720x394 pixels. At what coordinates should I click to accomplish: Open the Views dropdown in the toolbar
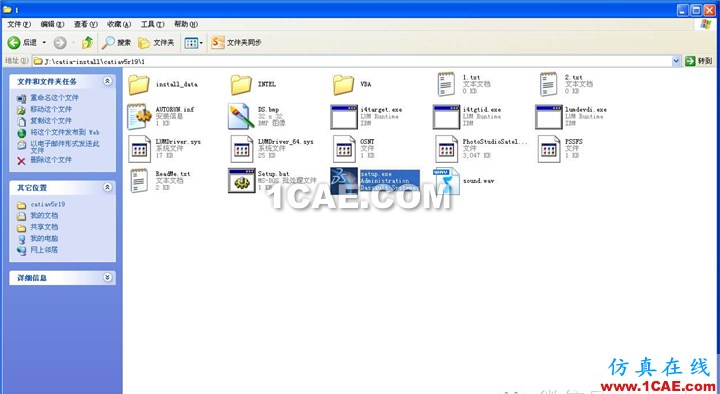(193, 43)
